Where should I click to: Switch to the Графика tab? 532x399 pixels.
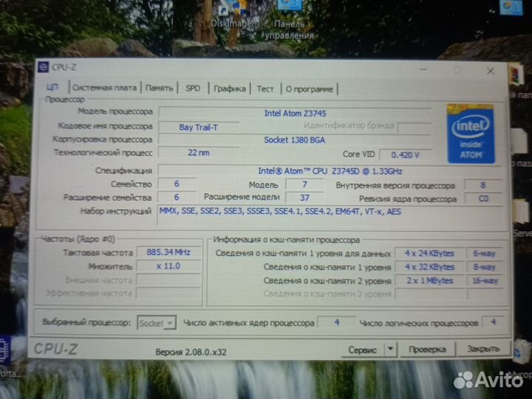(230, 89)
